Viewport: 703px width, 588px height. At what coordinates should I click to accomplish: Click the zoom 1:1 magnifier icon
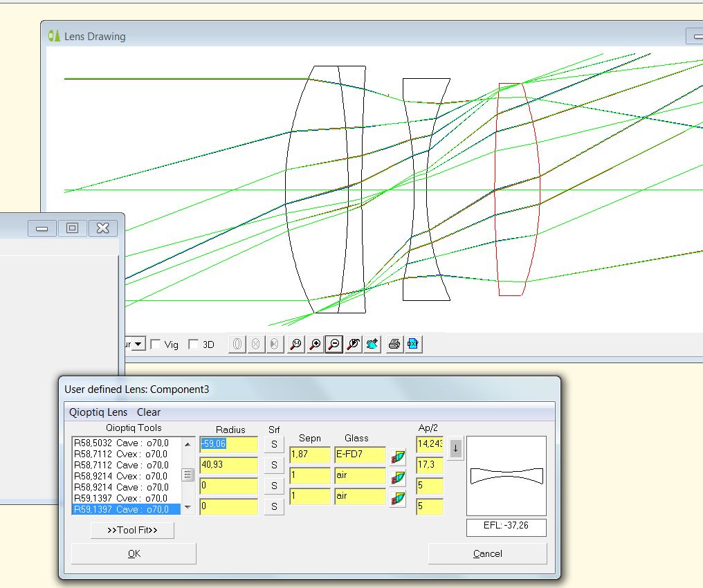295,344
